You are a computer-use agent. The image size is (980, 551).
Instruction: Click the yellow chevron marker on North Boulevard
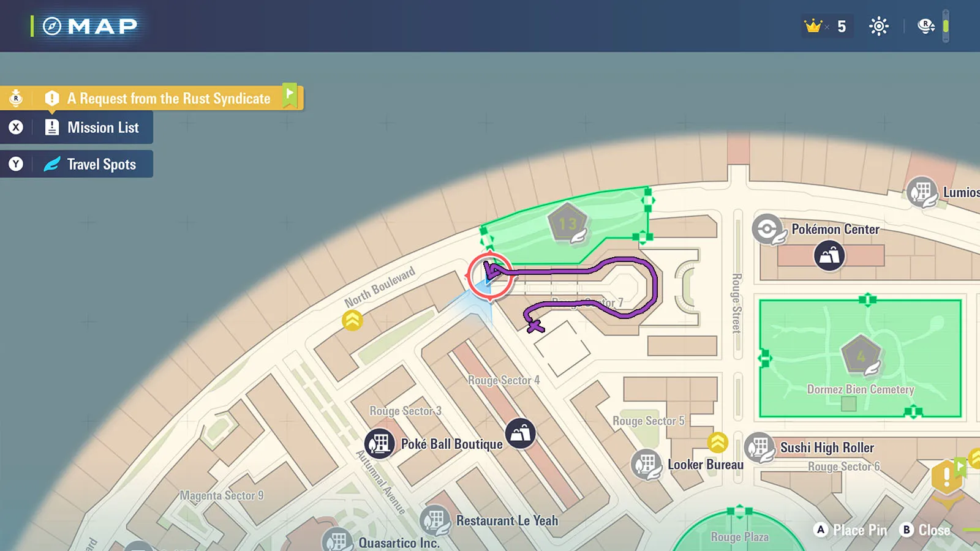[352, 320]
